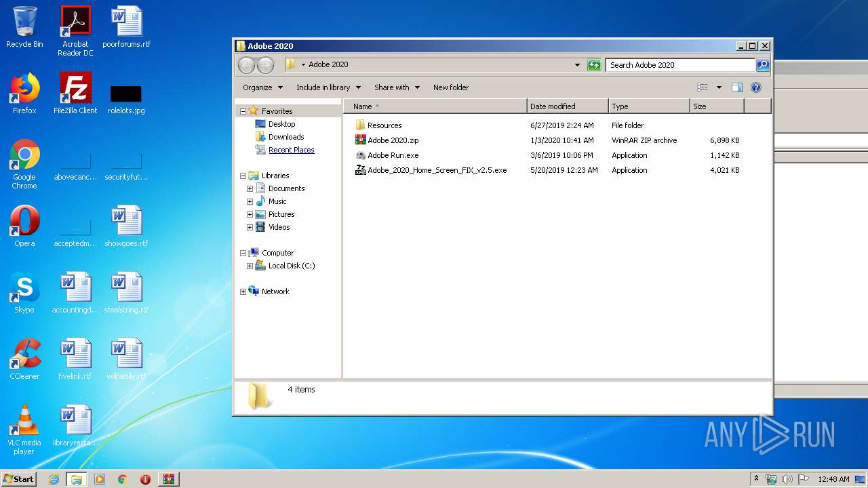Launch Acrobat Reader DC shortcut

[75, 31]
